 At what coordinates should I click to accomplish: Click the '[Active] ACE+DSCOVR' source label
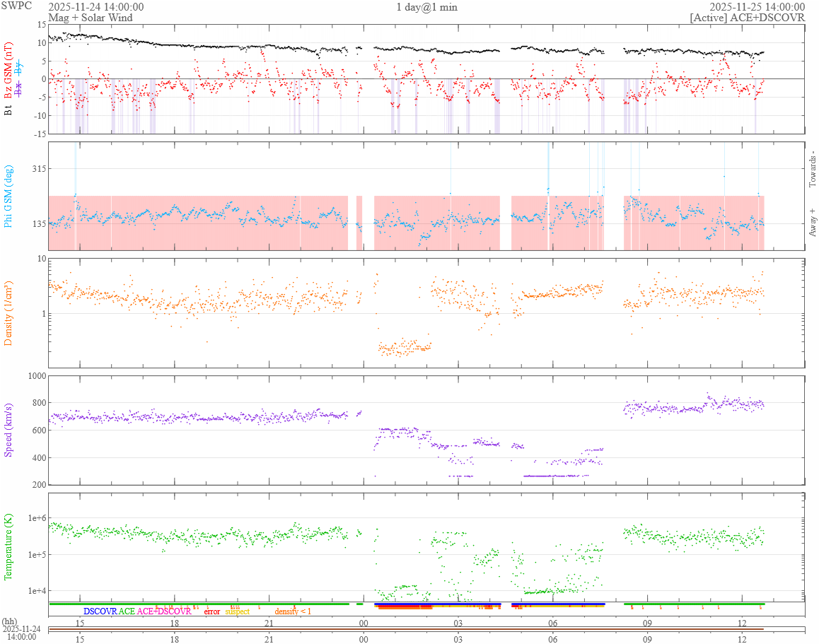click(x=747, y=18)
